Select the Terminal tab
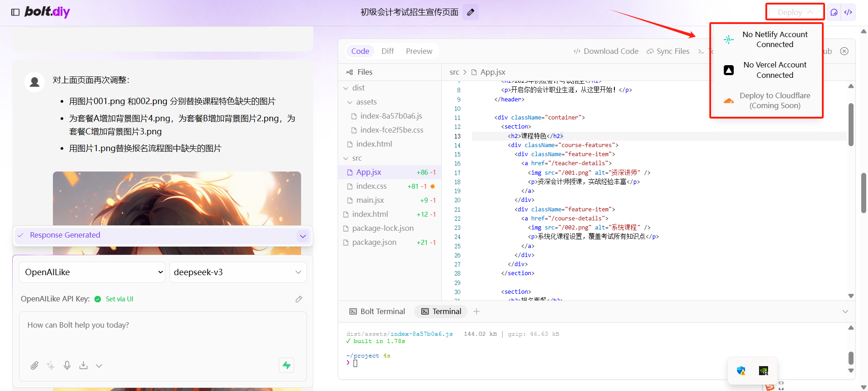 pos(441,311)
